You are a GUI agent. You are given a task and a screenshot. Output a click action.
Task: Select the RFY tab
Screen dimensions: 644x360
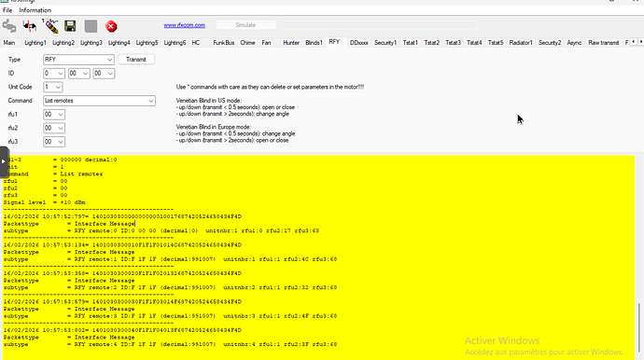[334, 42]
